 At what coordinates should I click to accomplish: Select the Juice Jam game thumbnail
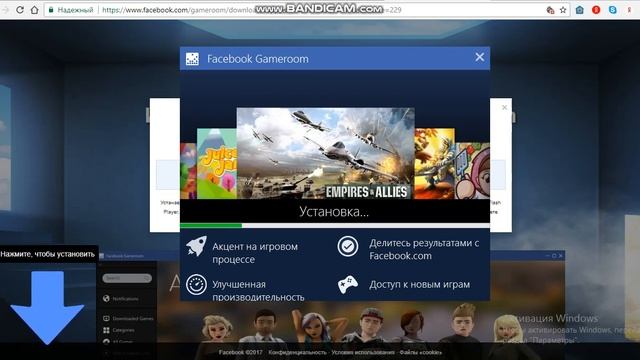pyautogui.click(x=217, y=164)
